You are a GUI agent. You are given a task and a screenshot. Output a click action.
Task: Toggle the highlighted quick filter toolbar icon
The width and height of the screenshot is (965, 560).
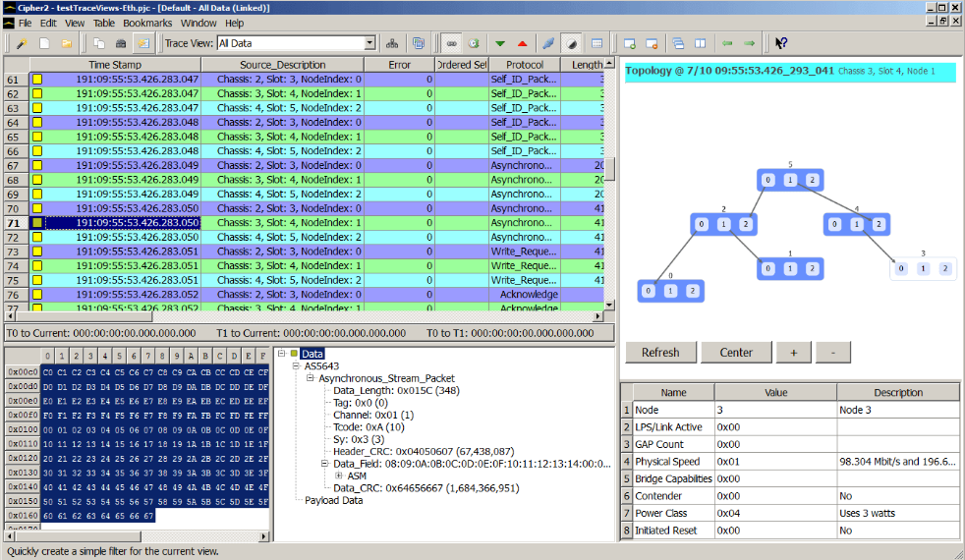point(142,43)
